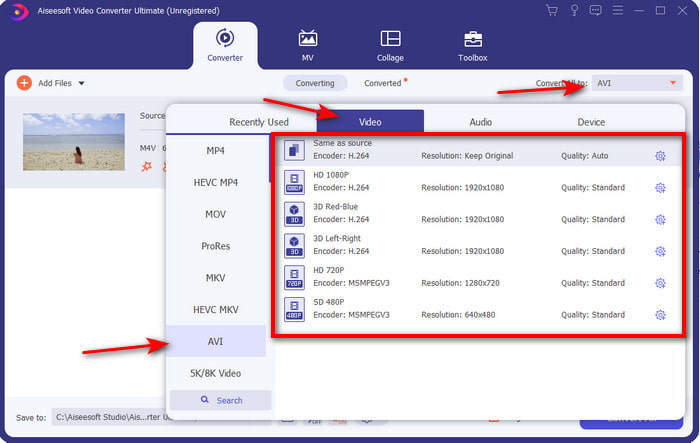Screen dimensions: 700x443
Task: Select the Audio format tab
Action: coord(481,122)
